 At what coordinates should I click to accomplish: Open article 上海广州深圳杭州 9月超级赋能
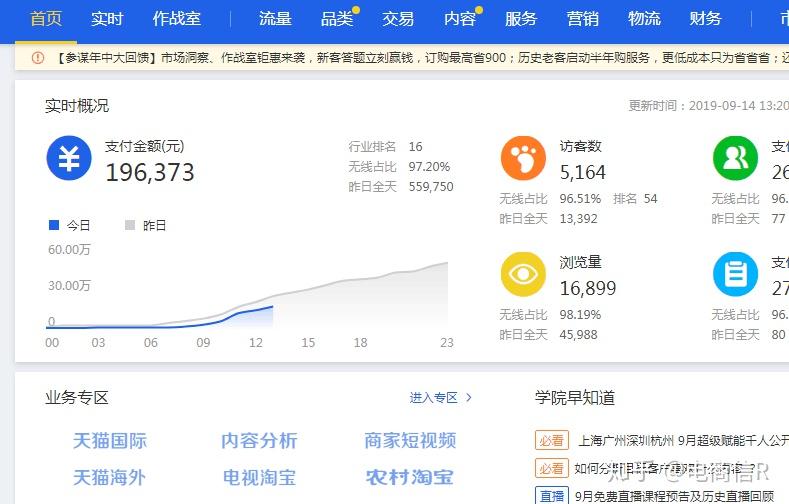point(683,441)
